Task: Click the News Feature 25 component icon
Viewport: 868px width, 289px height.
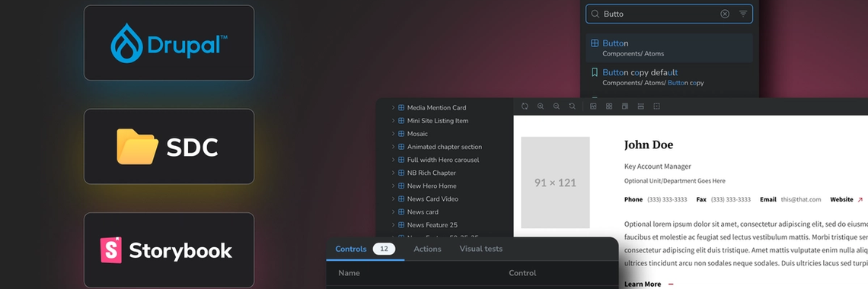Action: click(x=401, y=225)
